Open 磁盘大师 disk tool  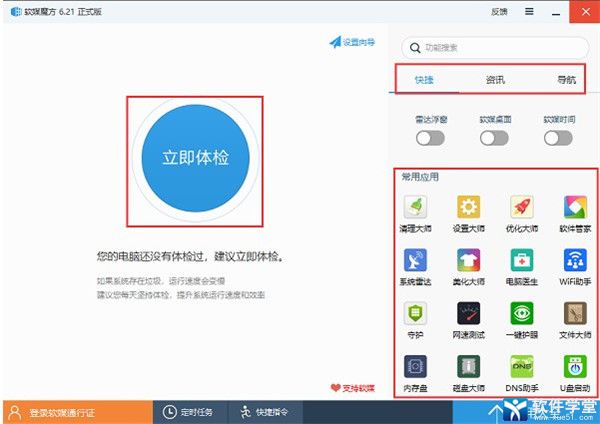468,366
